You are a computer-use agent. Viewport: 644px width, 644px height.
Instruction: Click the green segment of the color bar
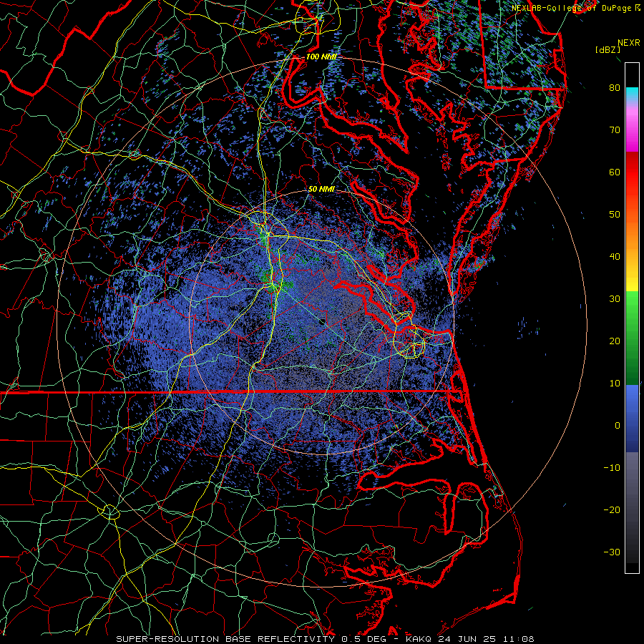click(x=632, y=338)
